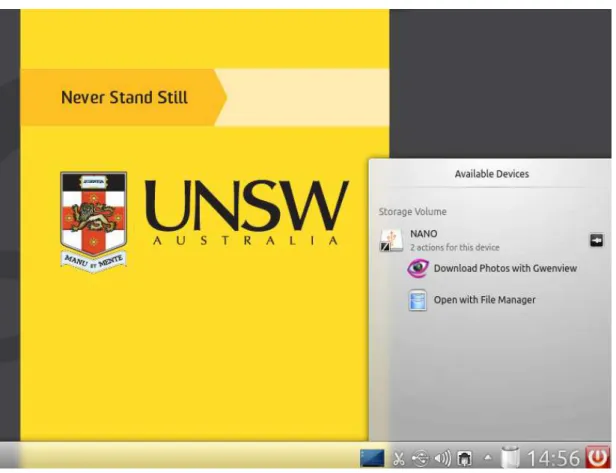The height and width of the screenshot is (473, 616).
Task: Click the Storage Volume label
Action: (412, 212)
